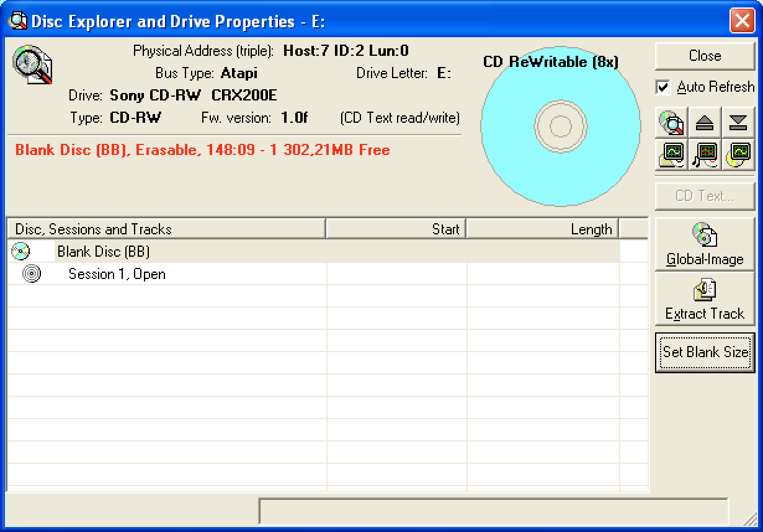Open the audio scan monitor icon with red graph

point(705,155)
